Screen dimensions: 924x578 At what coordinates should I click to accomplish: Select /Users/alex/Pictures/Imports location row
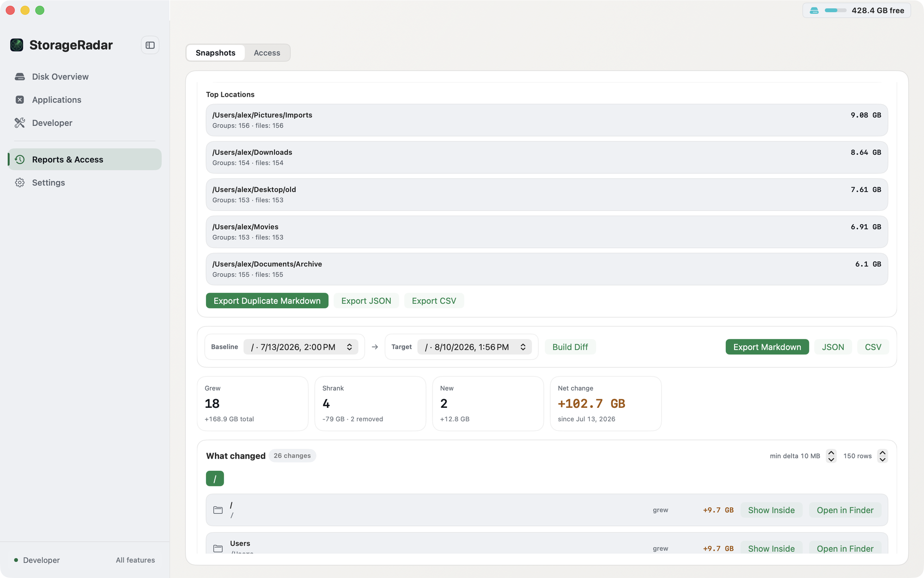click(547, 120)
